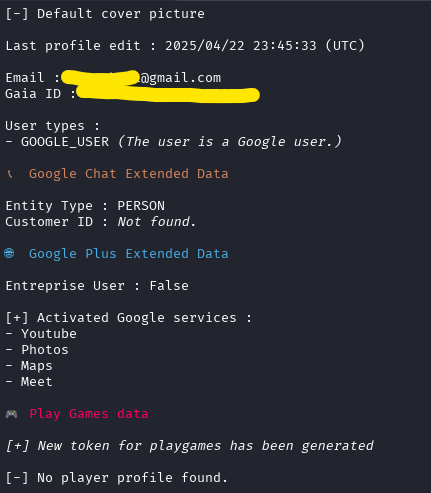Click the orange icon before Google Chat
Image resolution: width=431 pixels, height=493 pixels.
pos(10,174)
